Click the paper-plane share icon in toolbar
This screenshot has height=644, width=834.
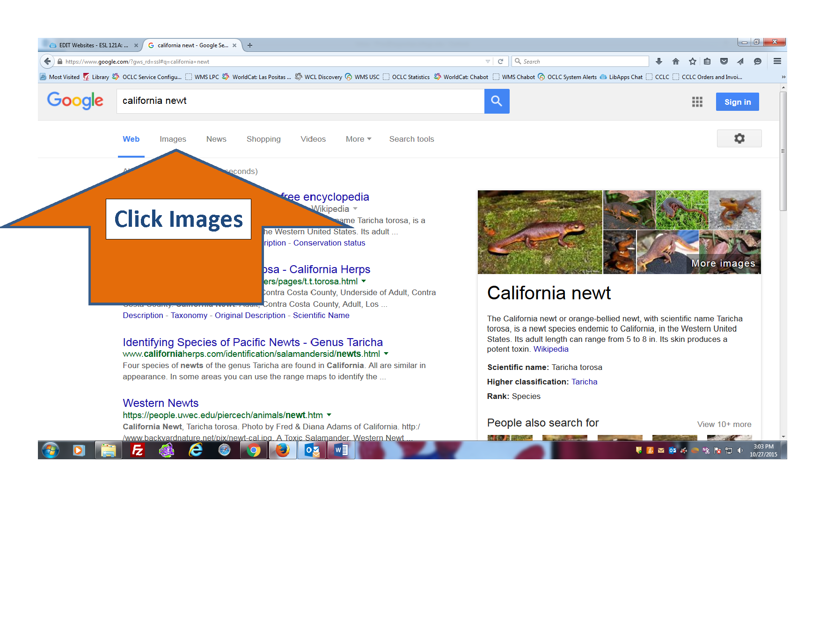point(740,61)
